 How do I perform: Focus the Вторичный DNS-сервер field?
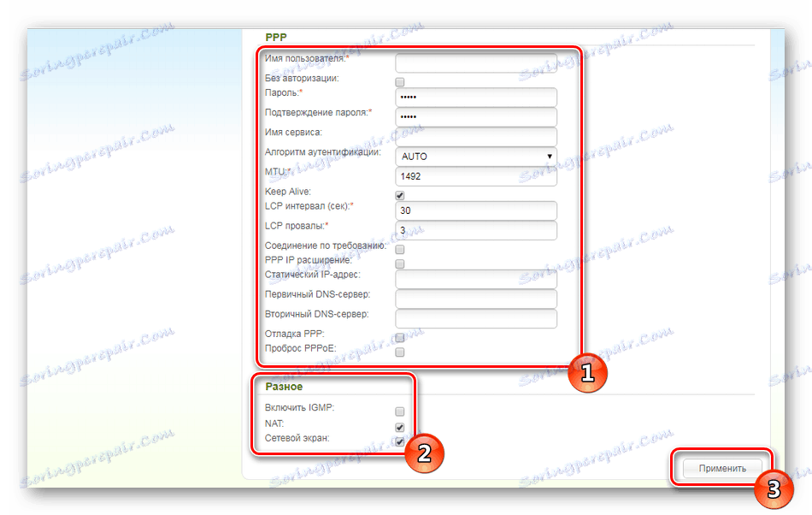coord(476,318)
